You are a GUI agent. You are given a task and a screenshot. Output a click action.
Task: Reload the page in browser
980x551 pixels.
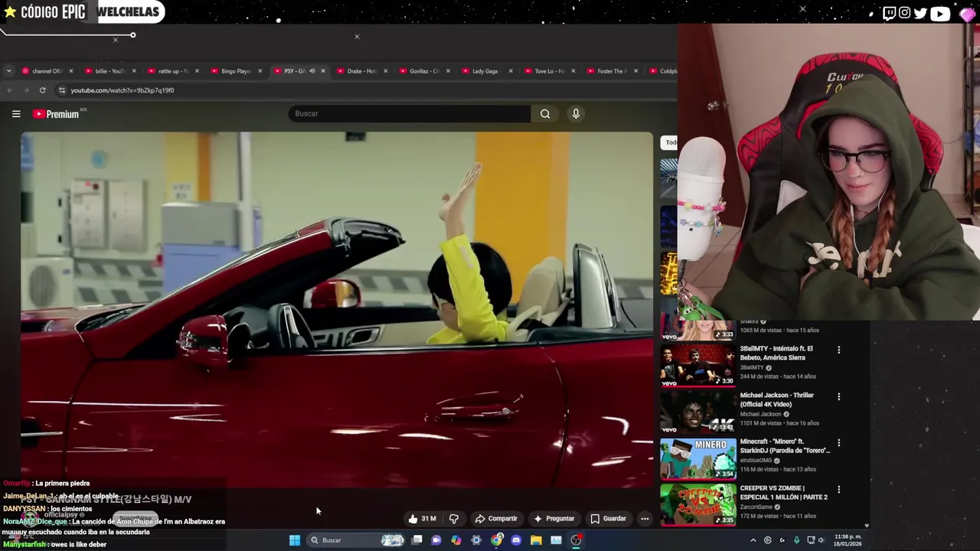point(42,90)
